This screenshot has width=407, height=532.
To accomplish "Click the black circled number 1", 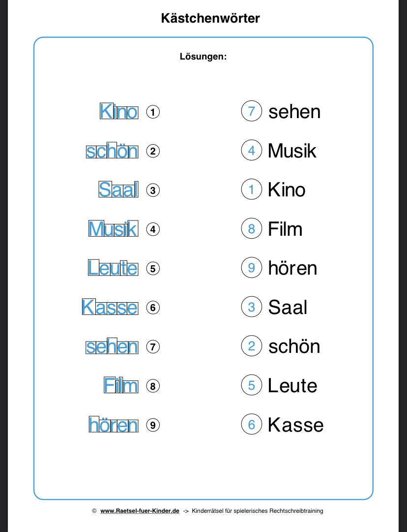I will (153, 112).
